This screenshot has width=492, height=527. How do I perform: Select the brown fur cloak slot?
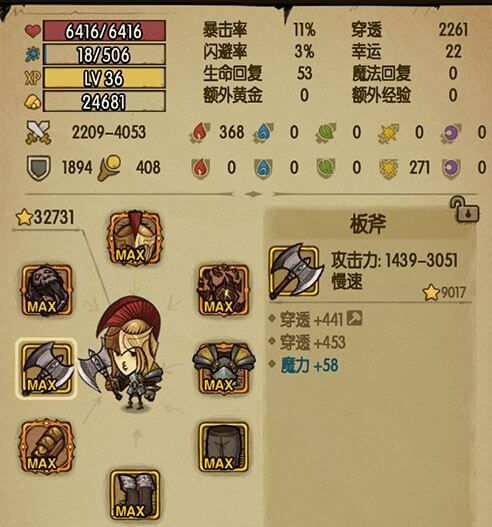(224, 290)
